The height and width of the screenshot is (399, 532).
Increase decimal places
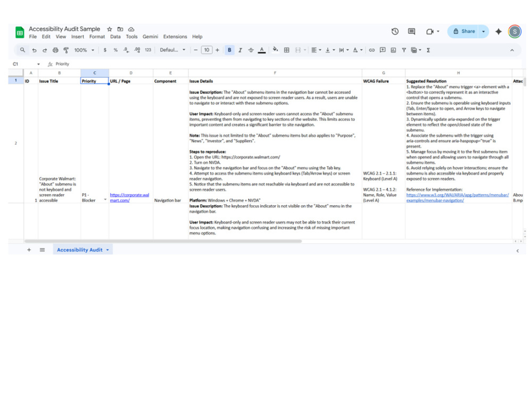coord(137,50)
